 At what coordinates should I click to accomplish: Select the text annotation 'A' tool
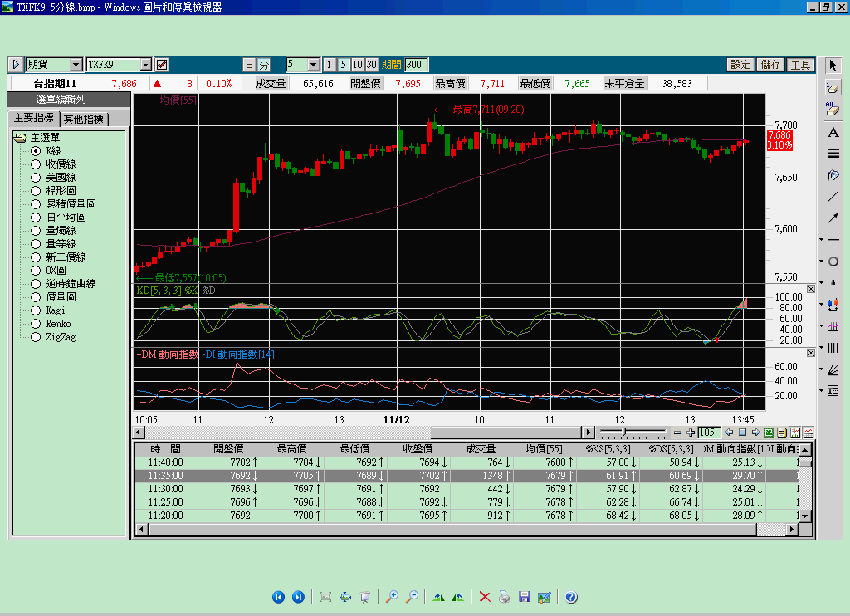(833, 132)
